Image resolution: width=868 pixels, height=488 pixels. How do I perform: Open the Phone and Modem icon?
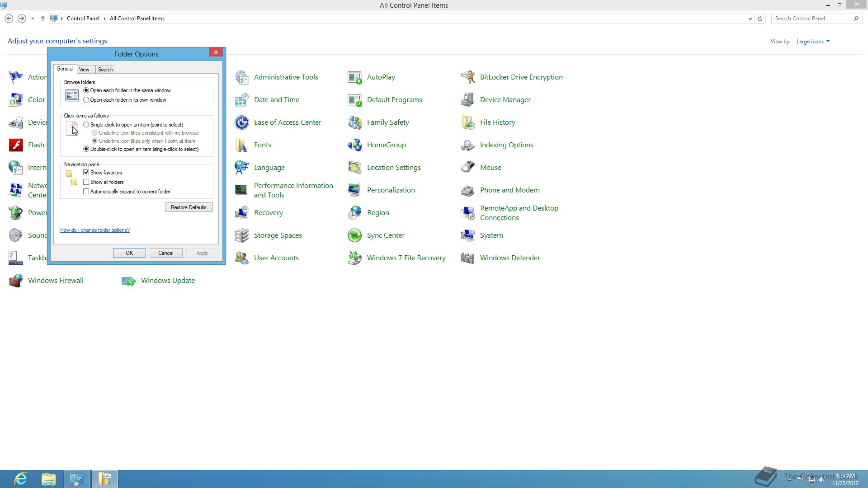[468, 190]
